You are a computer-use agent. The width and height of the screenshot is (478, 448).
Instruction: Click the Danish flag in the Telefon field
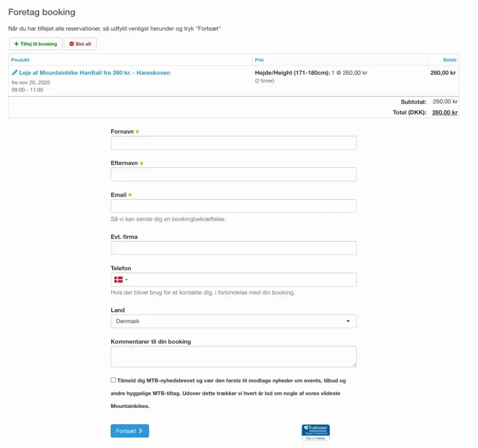point(119,280)
